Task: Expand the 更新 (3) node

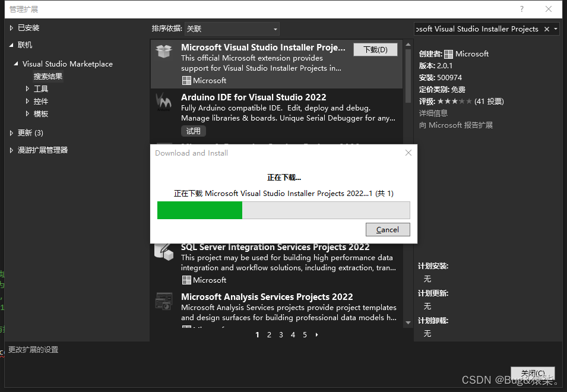Action: 11,133
